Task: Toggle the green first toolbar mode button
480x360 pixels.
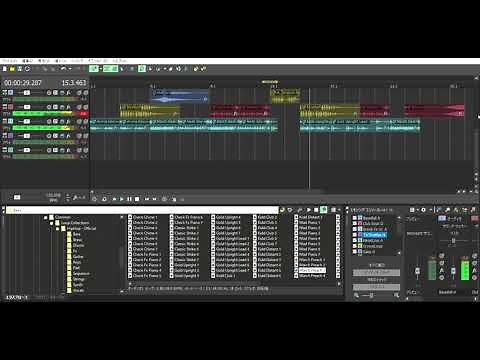Action: click(94, 69)
